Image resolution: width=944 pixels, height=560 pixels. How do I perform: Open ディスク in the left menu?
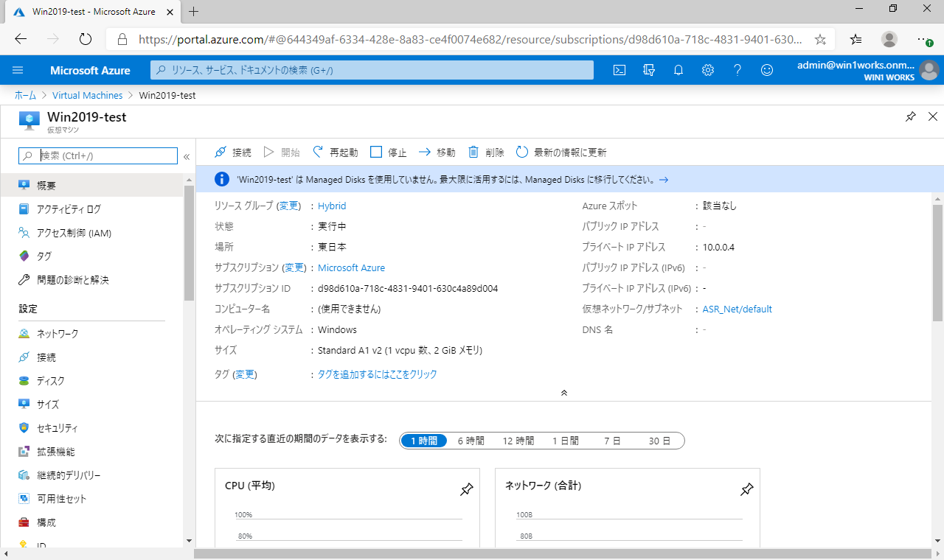click(92, 381)
